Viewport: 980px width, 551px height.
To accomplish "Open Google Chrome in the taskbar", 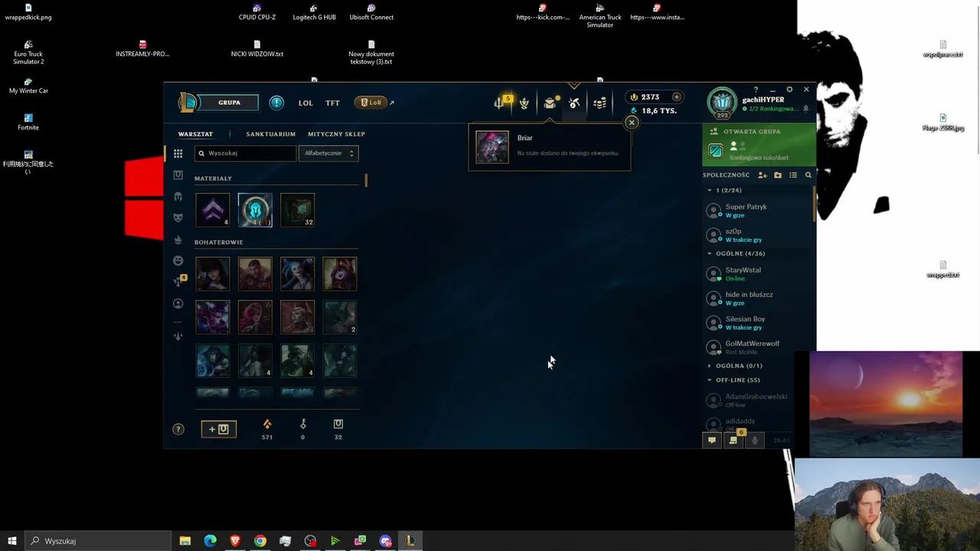I will coord(260,541).
